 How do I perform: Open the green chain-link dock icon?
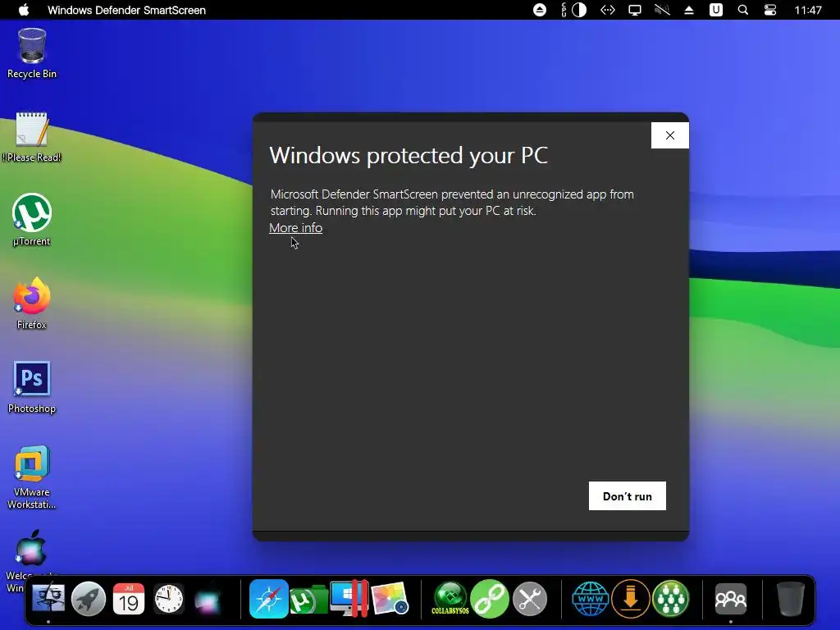click(x=490, y=598)
